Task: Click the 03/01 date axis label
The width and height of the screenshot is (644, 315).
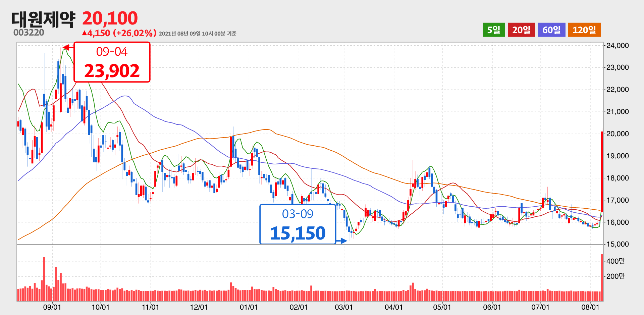Action: [344, 307]
